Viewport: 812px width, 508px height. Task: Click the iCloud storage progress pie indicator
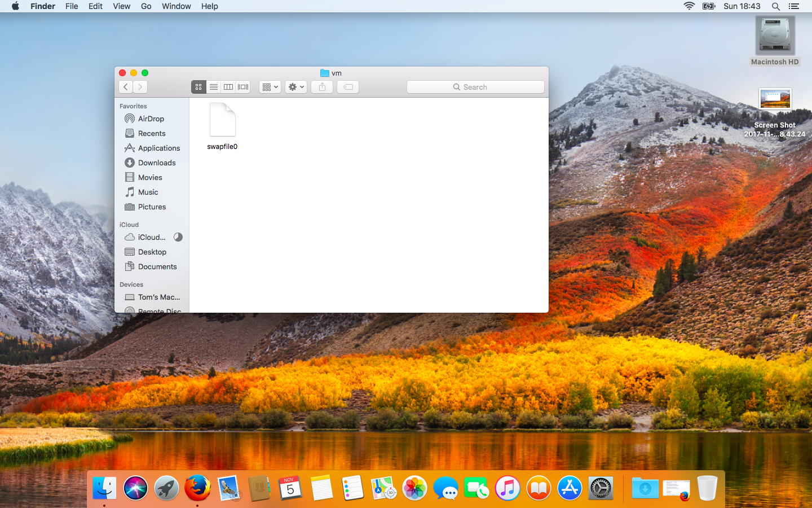[x=178, y=237]
